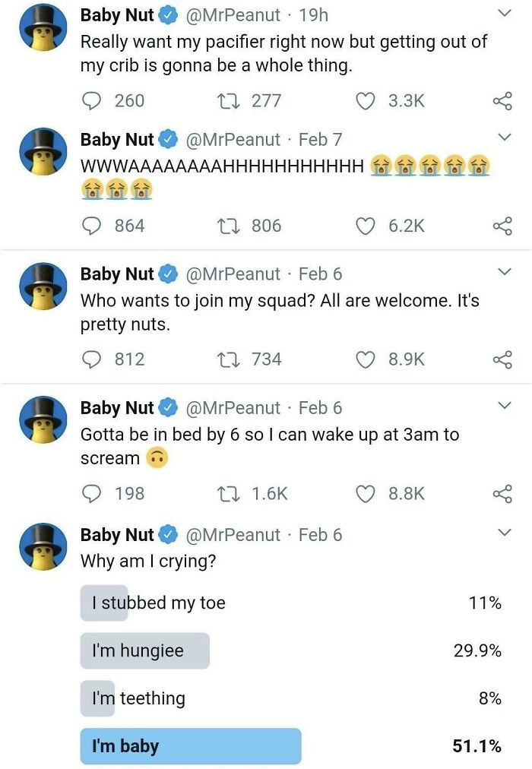This screenshot has height=769, width=532.
Task: Like the pacifier tweet with 3.3K likes
Action: [x=366, y=100]
